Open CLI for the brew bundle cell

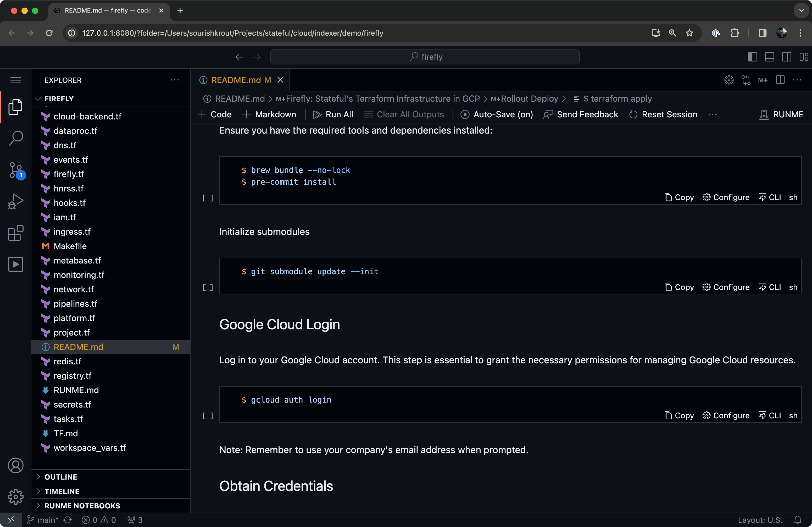click(770, 197)
